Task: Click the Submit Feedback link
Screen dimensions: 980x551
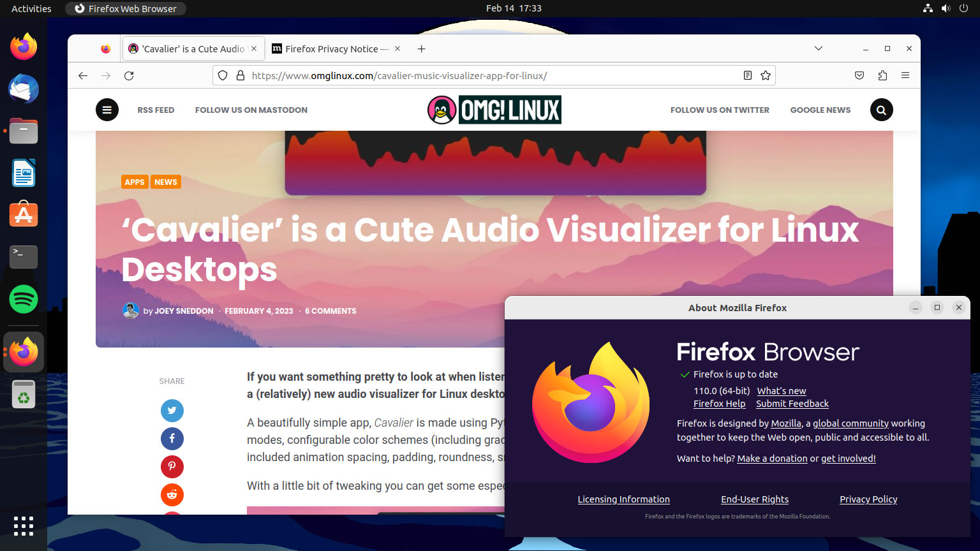Action: click(792, 404)
